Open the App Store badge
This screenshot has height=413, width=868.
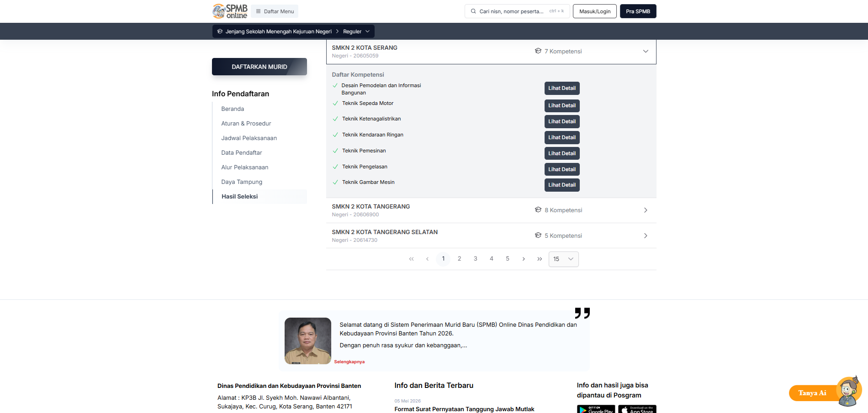point(637,409)
